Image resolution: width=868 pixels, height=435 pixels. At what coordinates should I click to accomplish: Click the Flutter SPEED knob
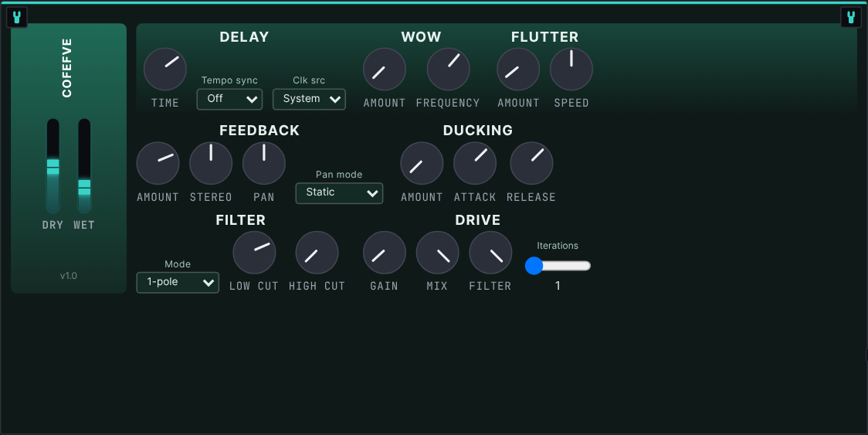pos(571,70)
